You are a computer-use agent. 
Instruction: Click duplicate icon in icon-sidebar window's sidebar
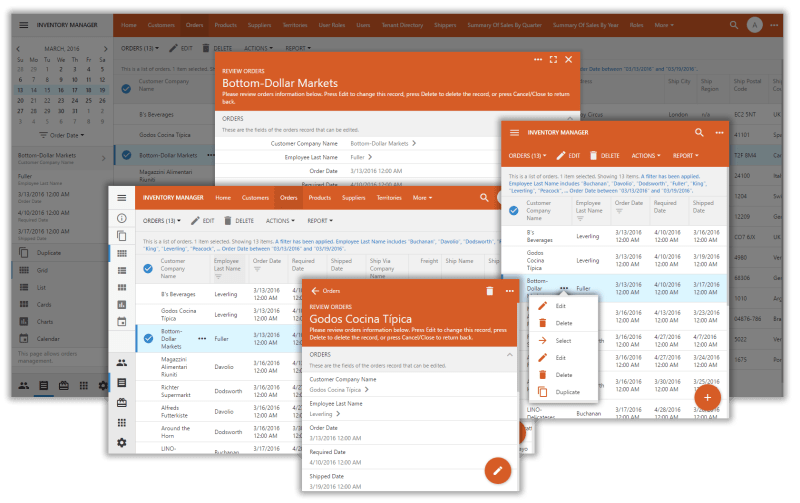pos(121,236)
